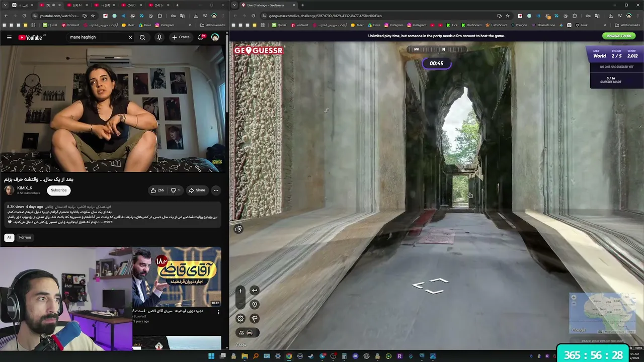Open the Pinterest bookmark in YouTube window
Viewport: 644px width, 362px height.
[x=71, y=25]
